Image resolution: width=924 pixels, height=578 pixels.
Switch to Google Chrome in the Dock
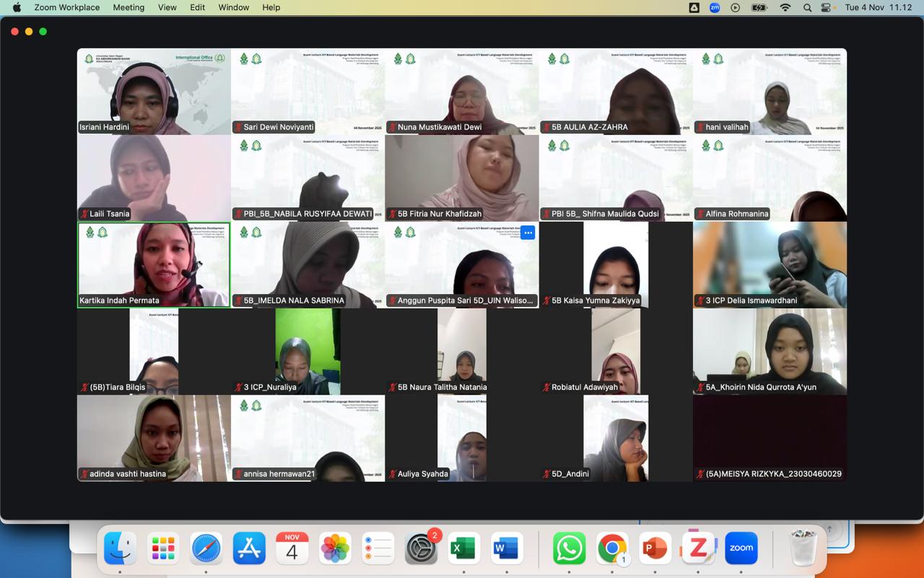612,548
